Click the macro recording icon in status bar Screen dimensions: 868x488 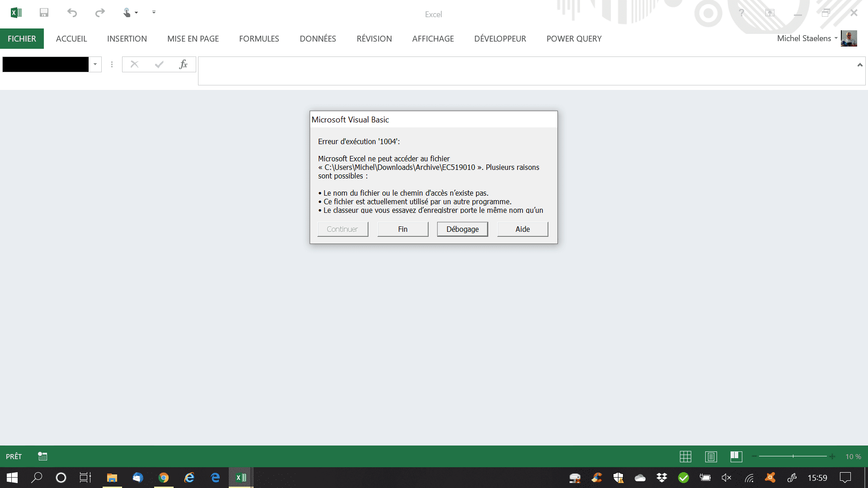(42, 456)
